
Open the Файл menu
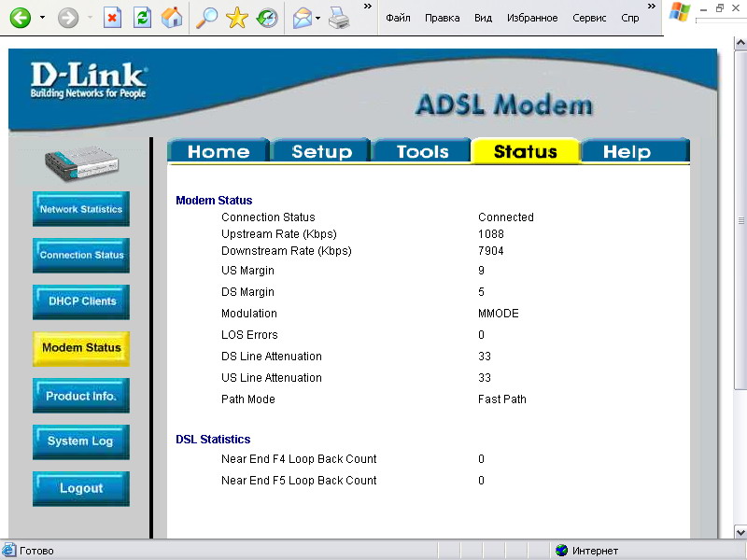pyautogui.click(x=398, y=18)
